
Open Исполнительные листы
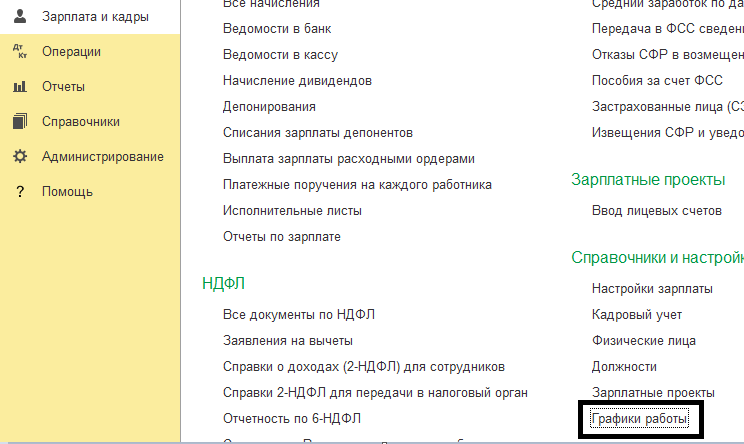(x=292, y=210)
